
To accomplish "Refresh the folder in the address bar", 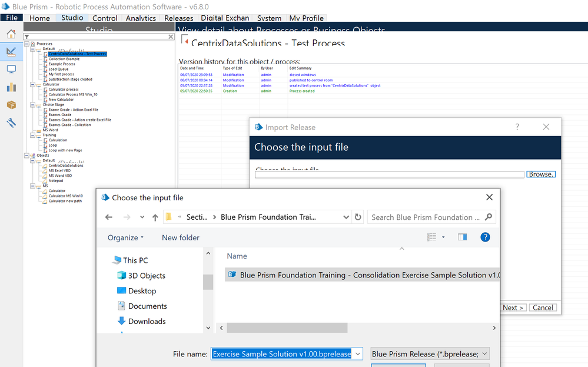I will 358,217.
